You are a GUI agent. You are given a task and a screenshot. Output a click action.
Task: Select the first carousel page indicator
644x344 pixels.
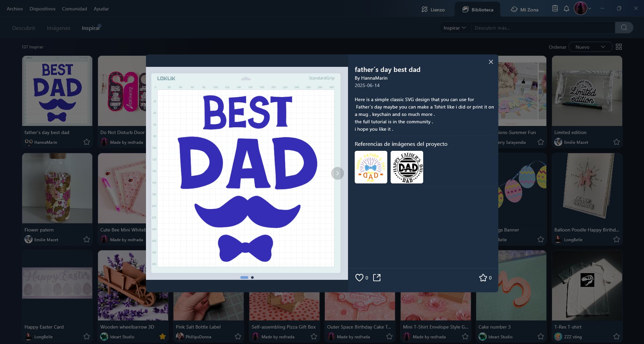pos(244,277)
